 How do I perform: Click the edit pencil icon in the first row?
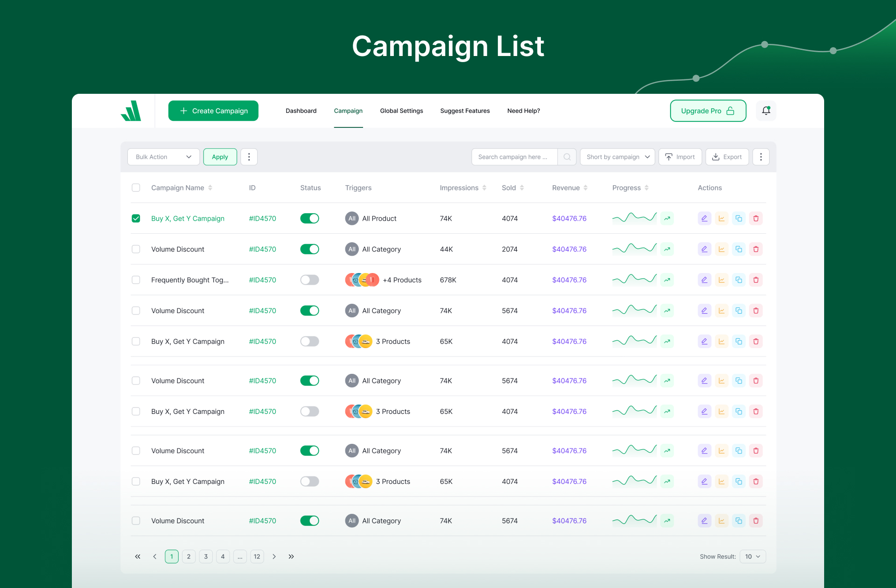tap(704, 218)
